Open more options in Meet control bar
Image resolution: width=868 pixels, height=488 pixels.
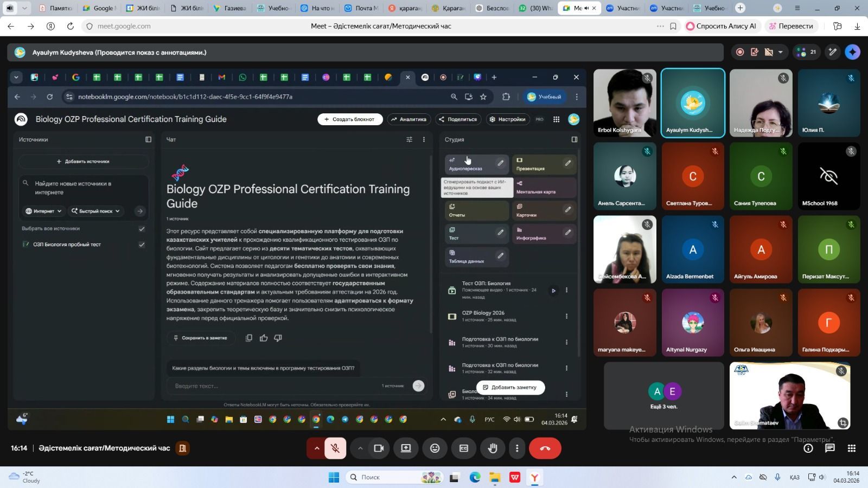[x=517, y=448]
